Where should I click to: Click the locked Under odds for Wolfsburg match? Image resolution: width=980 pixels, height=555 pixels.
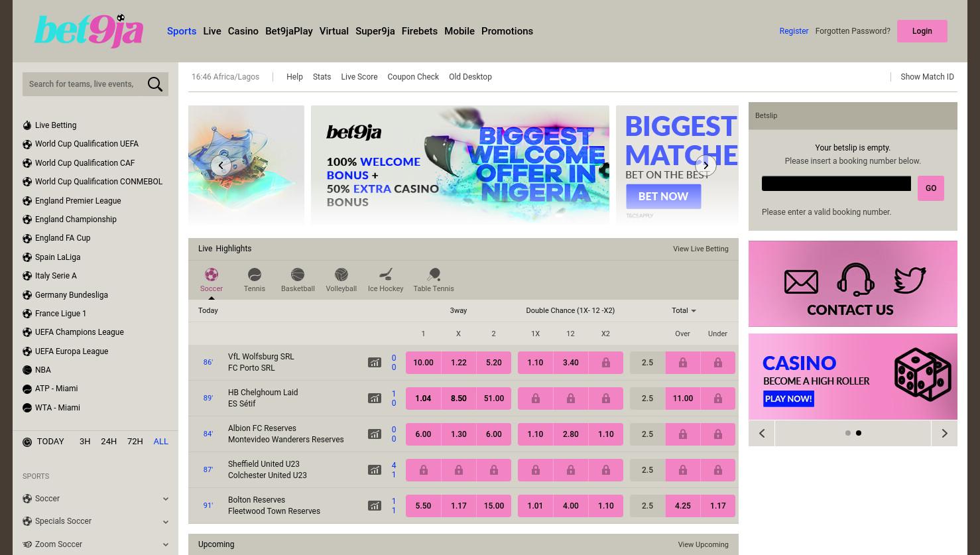click(x=718, y=363)
